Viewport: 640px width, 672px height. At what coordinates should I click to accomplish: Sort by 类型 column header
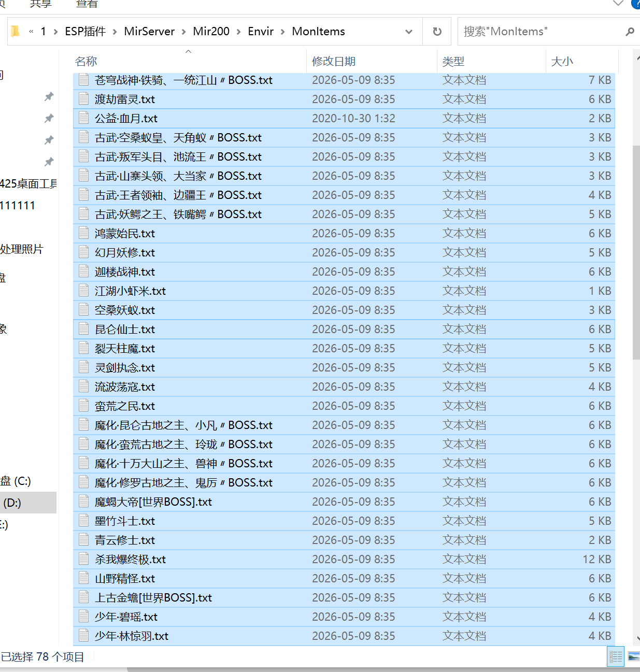(x=453, y=61)
